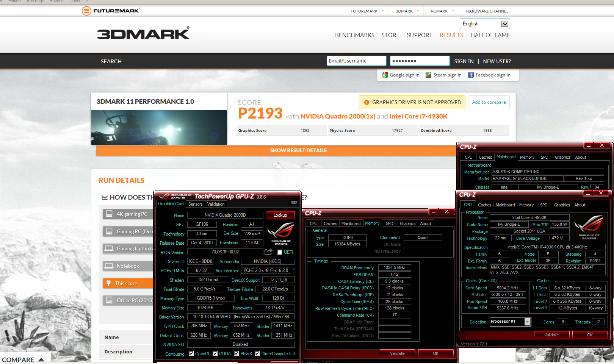
Task: Click the SEARCH label in dark bar
Action: (x=111, y=61)
